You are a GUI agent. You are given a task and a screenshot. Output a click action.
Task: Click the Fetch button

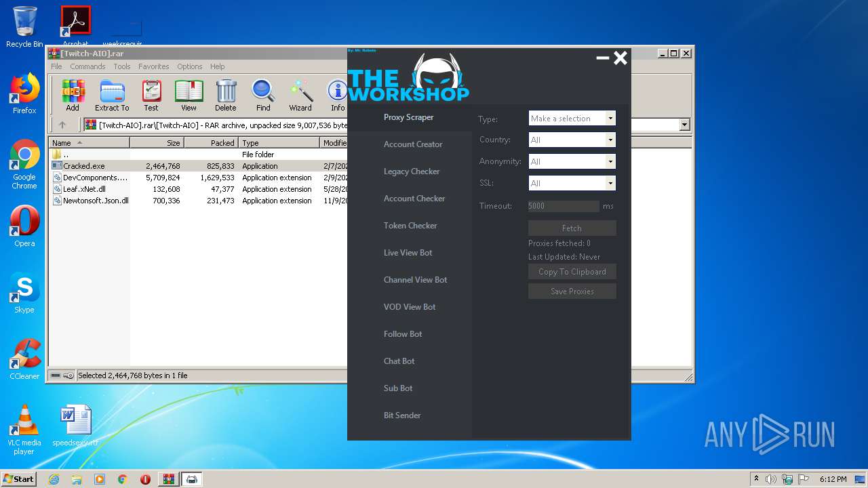click(572, 228)
